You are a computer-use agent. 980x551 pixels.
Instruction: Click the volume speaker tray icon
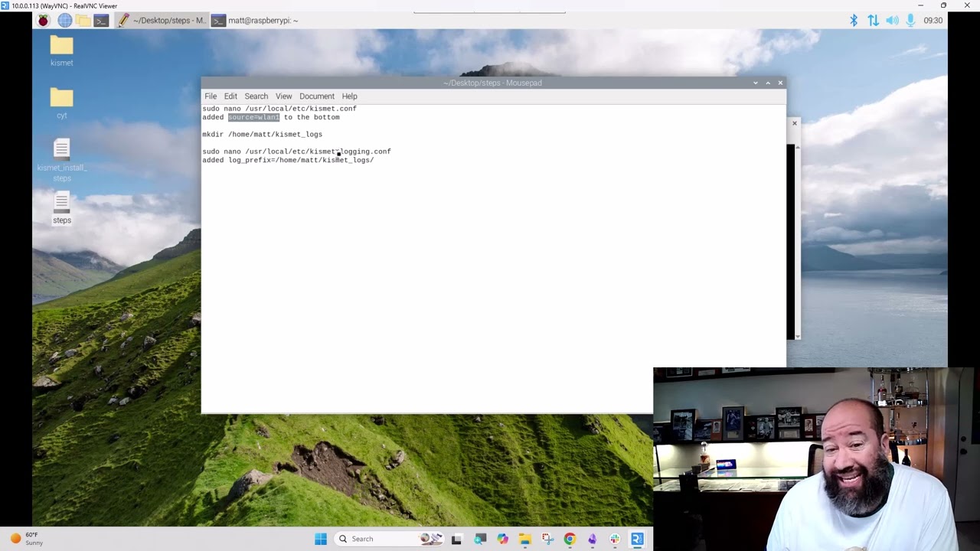[892, 21]
